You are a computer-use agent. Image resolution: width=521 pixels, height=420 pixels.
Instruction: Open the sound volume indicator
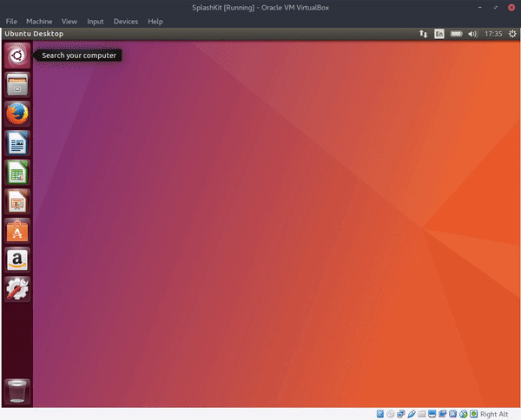(x=472, y=34)
